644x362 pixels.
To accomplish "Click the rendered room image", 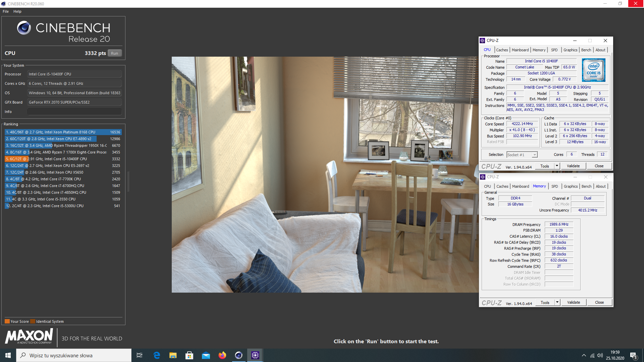I will (325, 174).
